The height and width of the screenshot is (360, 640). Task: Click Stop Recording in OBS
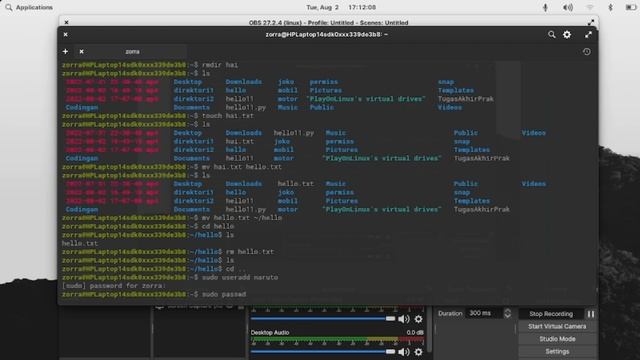(x=551, y=314)
